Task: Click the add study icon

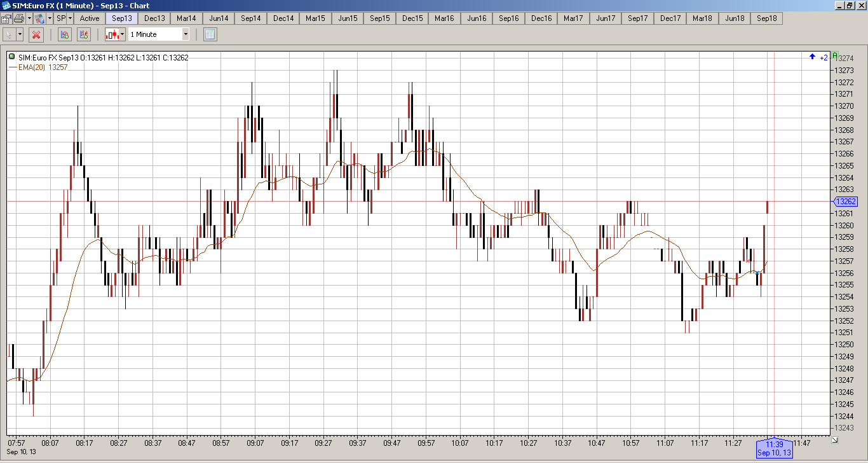Action: 64,34
